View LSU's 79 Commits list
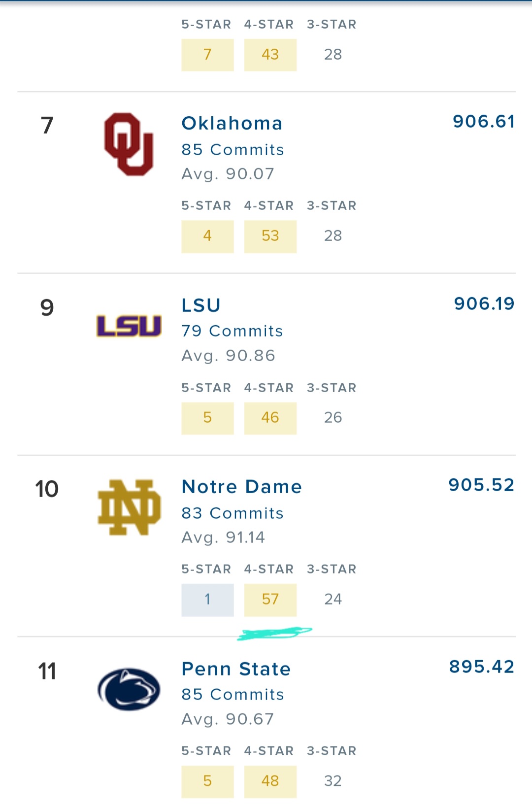This screenshot has width=532, height=807. click(232, 331)
